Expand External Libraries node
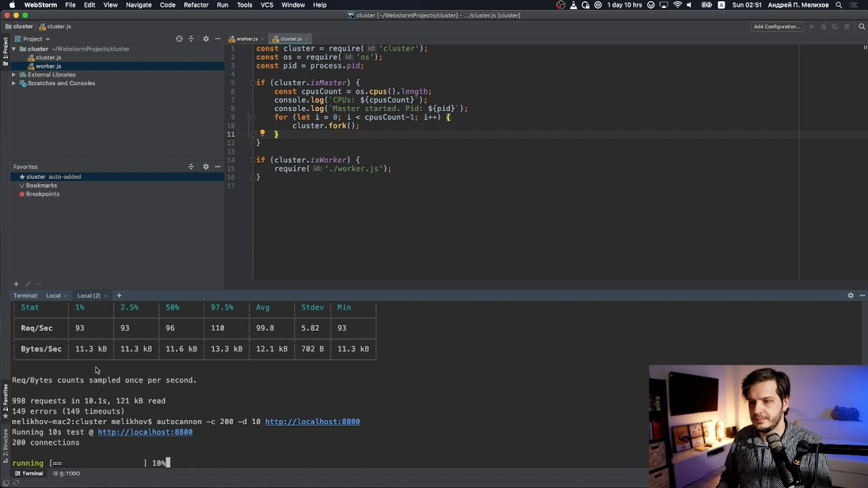Image resolution: width=868 pixels, height=488 pixels. [x=14, y=75]
